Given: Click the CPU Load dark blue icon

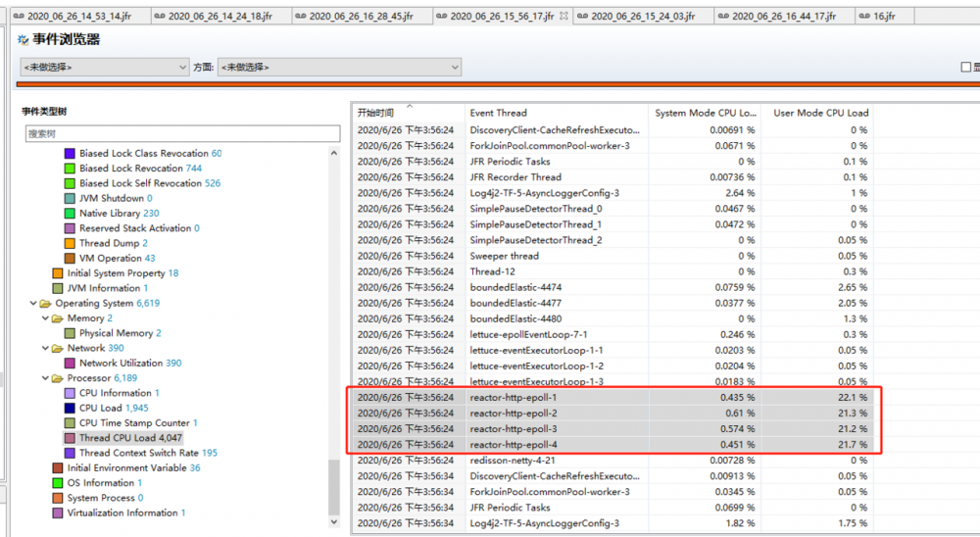Looking at the screenshot, I should pos(70,409).
